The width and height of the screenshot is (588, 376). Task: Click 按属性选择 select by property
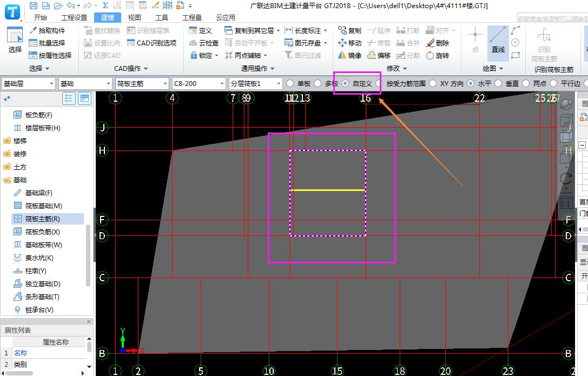pos(50,55)
